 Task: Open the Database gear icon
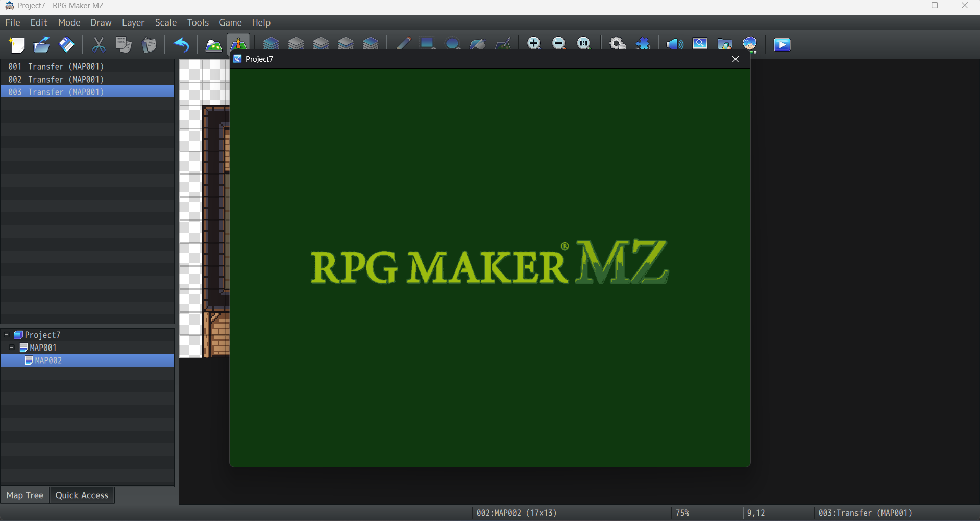[x=618, y=43]
